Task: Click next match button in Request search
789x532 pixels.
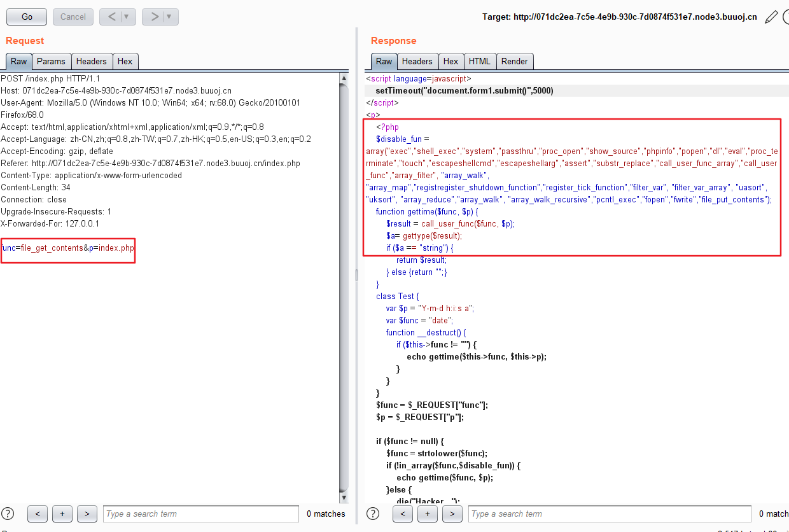Action: (x=87, y=514)
